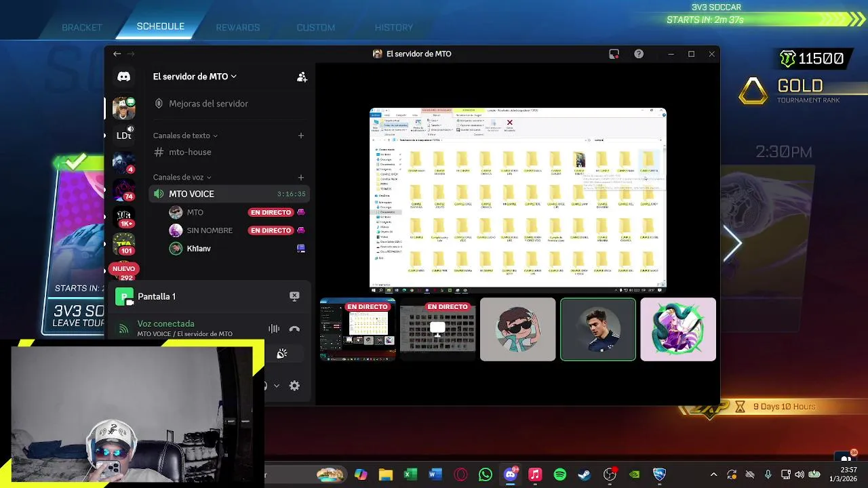Click Pantalla 1 stream label
The image size is (868, 488).
pos(157,296)
